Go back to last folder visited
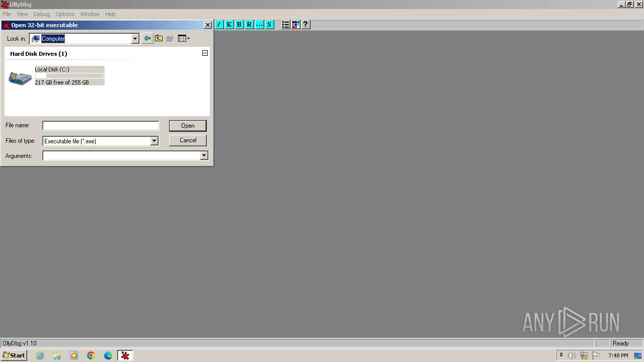Image resolution: width=644 pixels, height=362 pixels. [147, 38]
